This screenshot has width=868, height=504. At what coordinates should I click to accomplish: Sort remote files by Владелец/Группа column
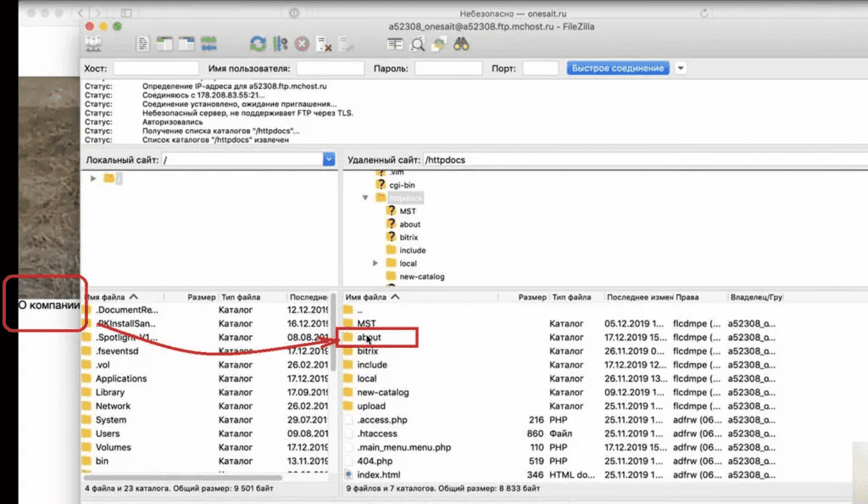point(756,298)
